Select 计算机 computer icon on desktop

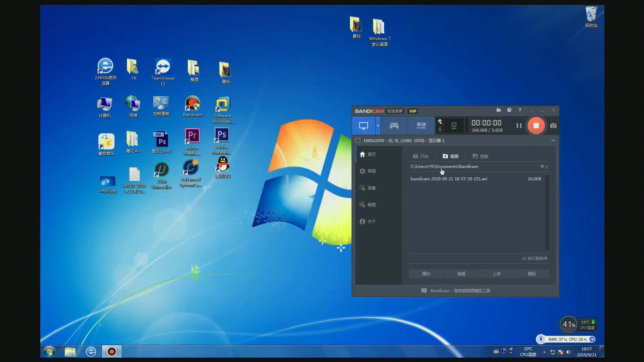[105, 107]
